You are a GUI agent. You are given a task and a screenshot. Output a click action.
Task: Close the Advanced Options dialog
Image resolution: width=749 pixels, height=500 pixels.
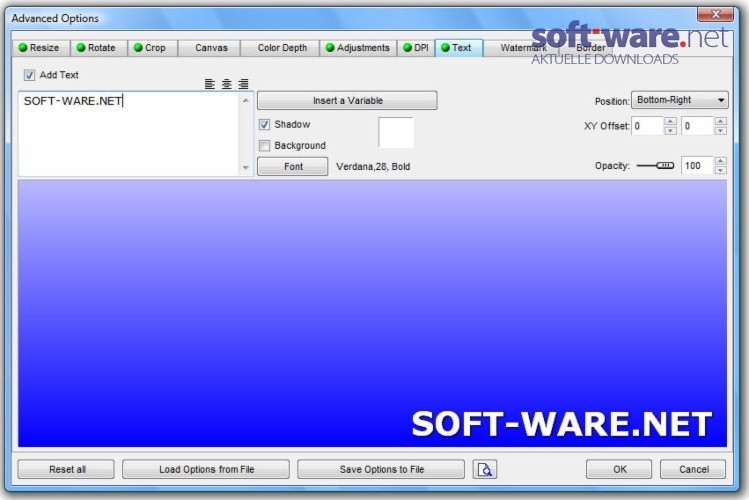tap(715, 15)
